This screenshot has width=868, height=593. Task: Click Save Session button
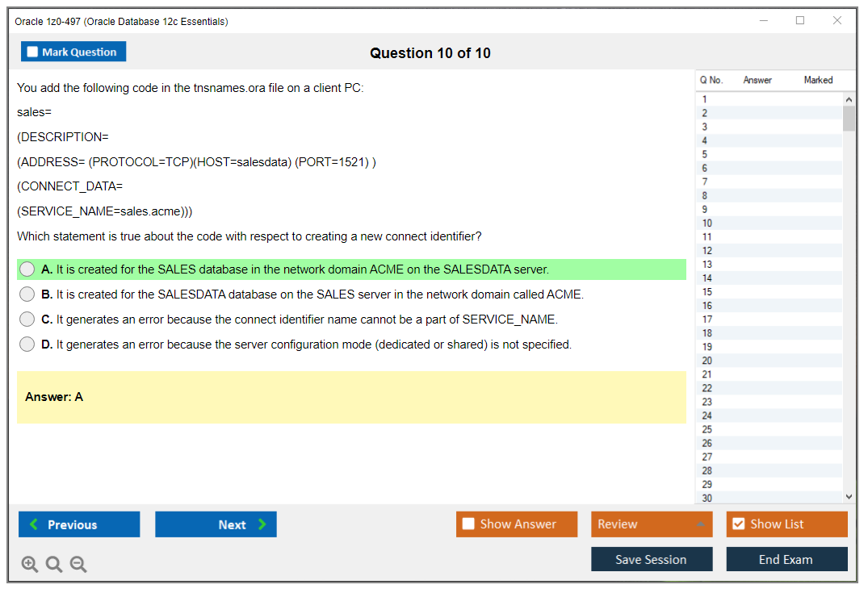pyautogui.click(x=652, y=559)
